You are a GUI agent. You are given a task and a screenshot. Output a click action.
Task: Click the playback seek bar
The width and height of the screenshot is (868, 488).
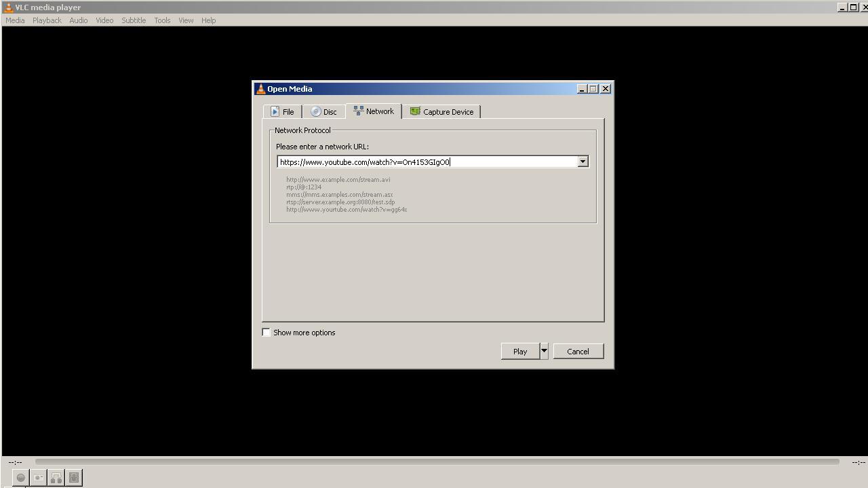pos(437,462)
